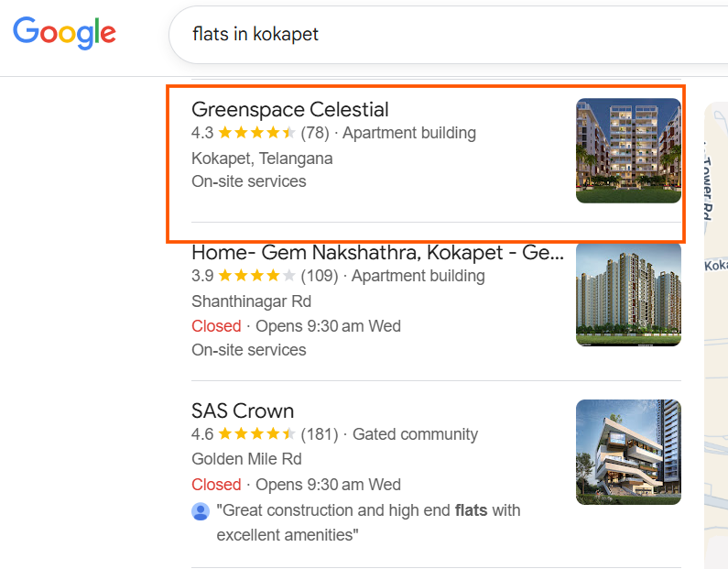This screenshot has height=569, width=728.
Task: Click On-site services under Gem Nakshathra
Action: 248,350
